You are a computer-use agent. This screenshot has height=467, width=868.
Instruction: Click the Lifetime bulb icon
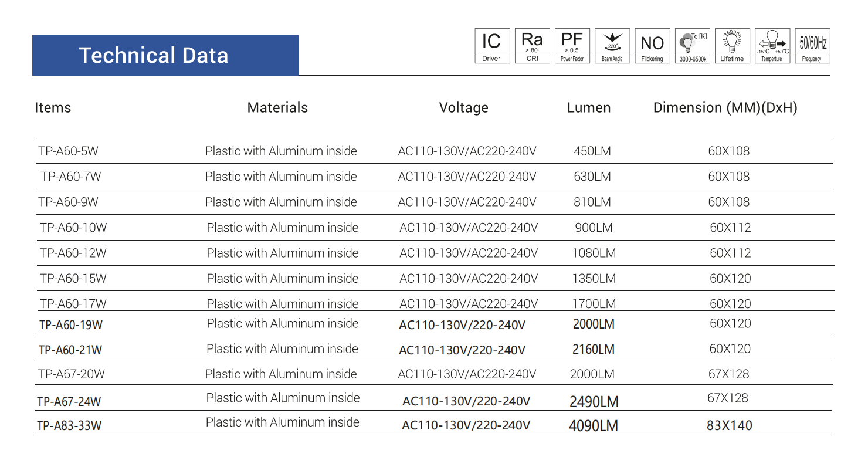tap(732, 46)
